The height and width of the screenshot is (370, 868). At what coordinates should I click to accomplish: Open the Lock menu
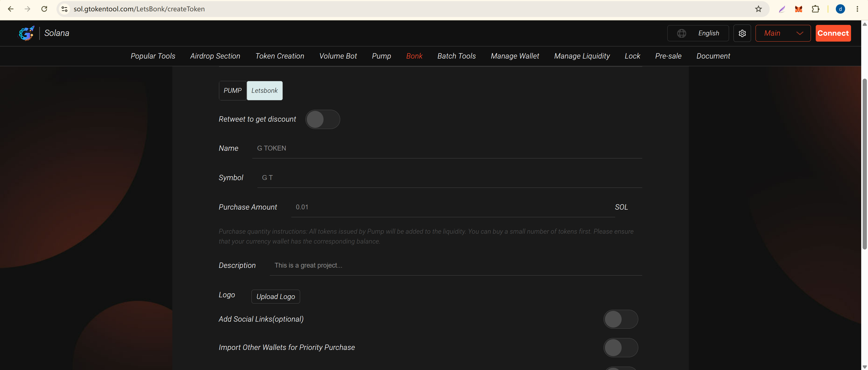coord(632,56)
